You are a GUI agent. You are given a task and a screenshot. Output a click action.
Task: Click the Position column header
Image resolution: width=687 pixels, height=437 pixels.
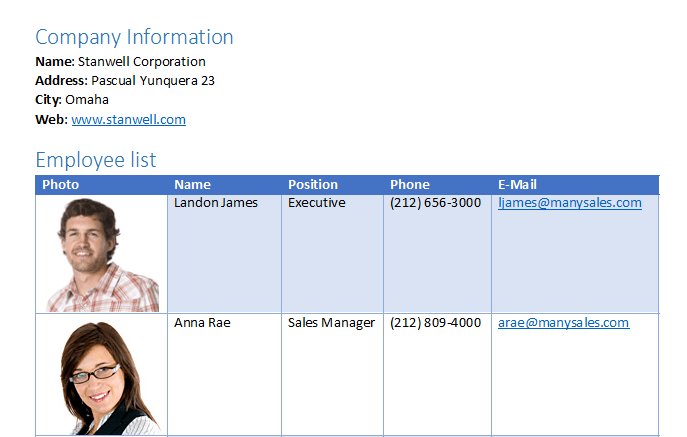coord(313,185)
